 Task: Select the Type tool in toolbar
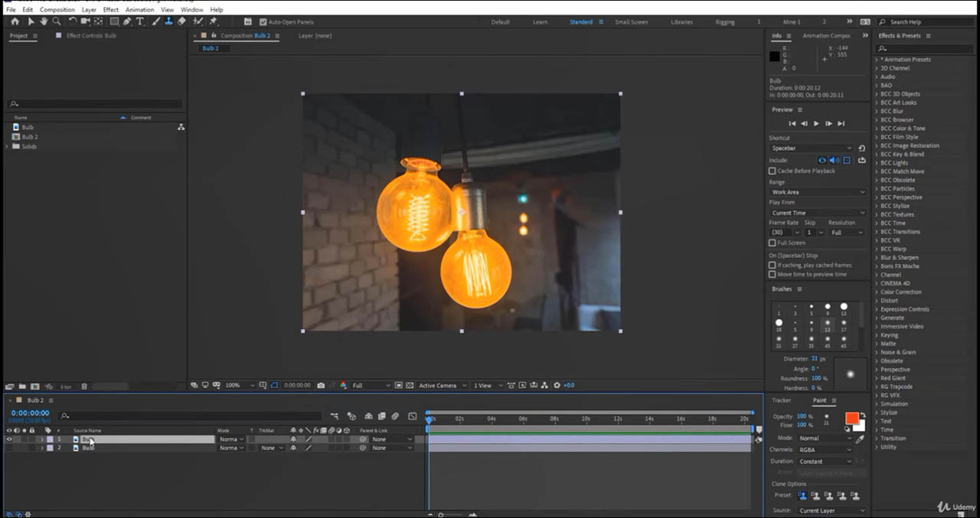pyautogui.click(x=140, y=21)
